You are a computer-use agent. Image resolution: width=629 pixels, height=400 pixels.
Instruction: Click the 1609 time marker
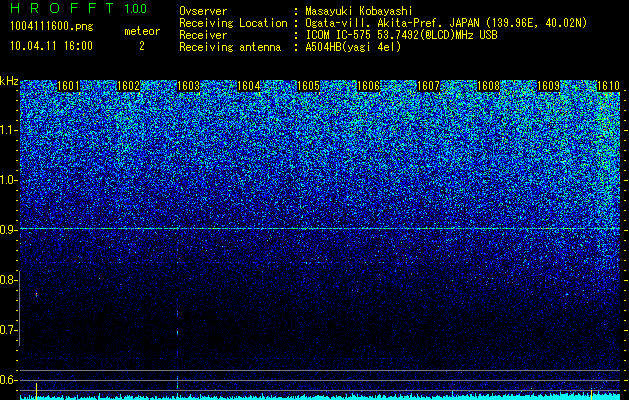click(x=548, y=86)
